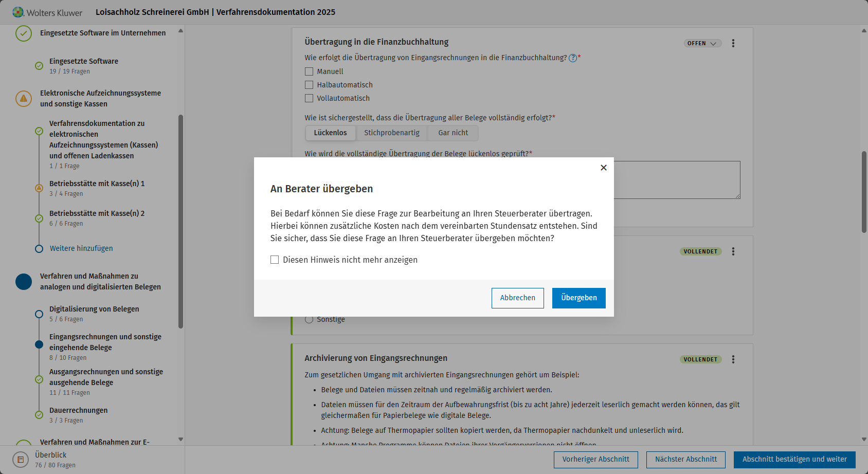Click the circle icon beside Weitere hinzufügen

(39, 249)
